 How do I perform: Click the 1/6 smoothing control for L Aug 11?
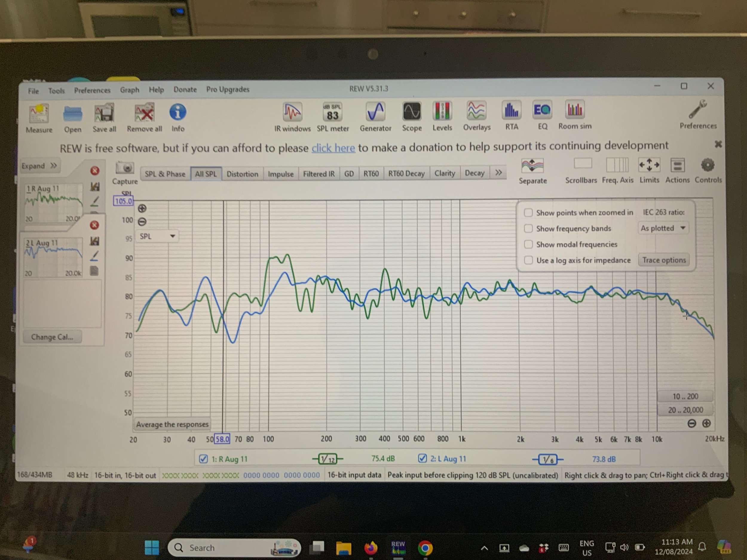point(548,459)
